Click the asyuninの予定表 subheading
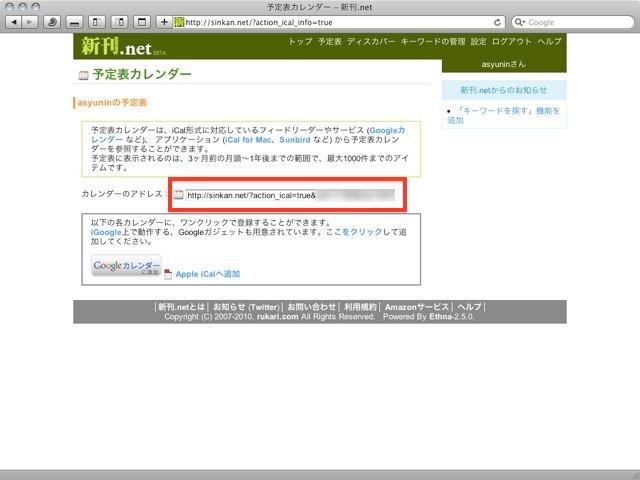This screenshot has height=480, width=640. (x=112, y=102)
